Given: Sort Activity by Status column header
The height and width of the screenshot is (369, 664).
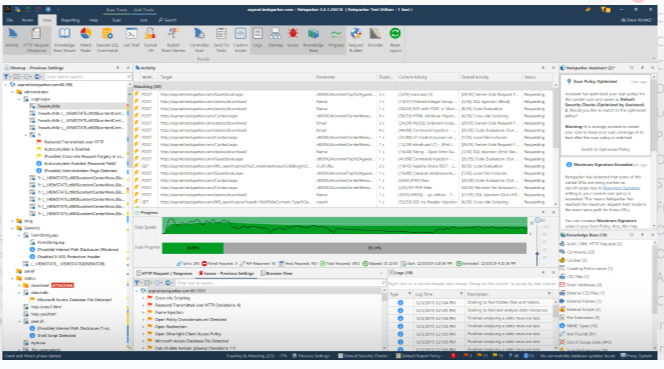Looking at the screenshot, I should (537, 77).
